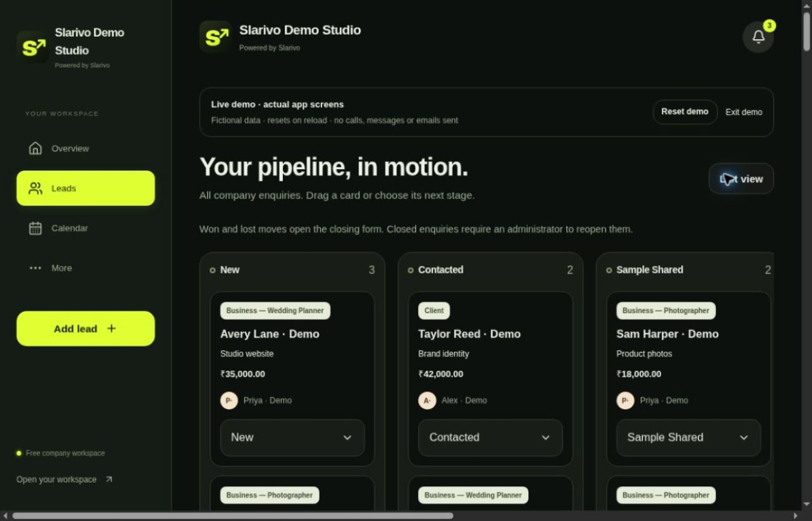The width and height of the screenshot is (812, 521).
Task: Click the Overview home icon
Action: click(35, 148)
